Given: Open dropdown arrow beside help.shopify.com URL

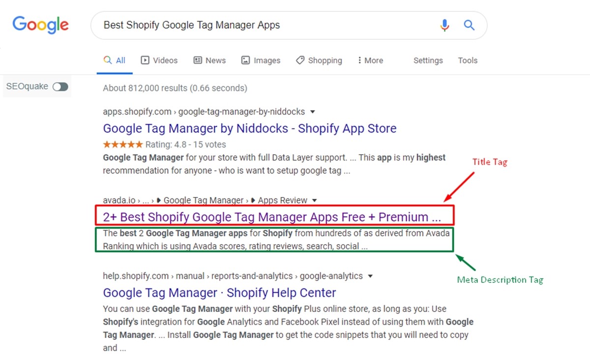Looking at the screenshot, I should point(370,276).
